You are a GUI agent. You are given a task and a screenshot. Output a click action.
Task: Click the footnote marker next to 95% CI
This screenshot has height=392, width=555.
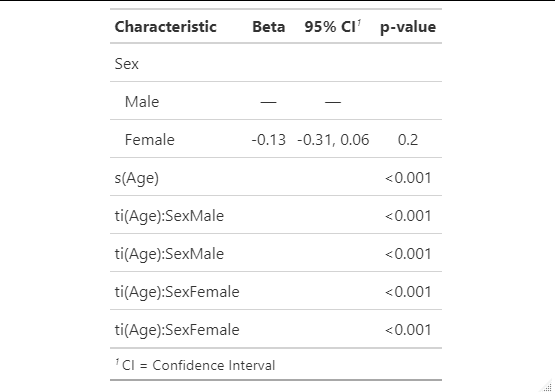[359, 23]
